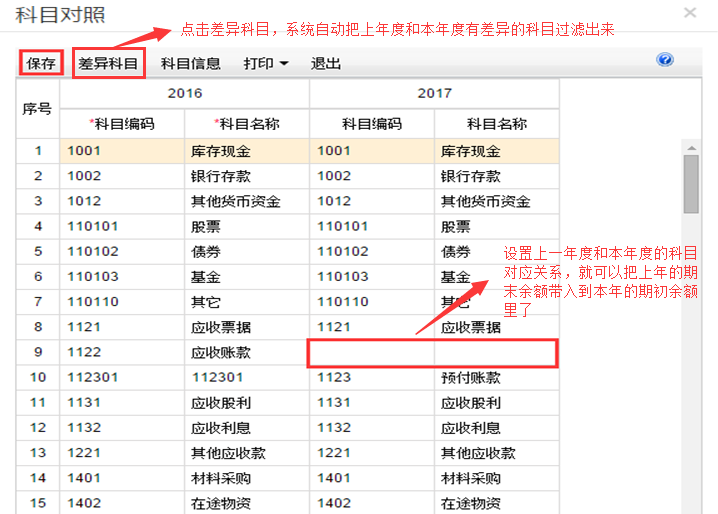Select row number 15 in the table
The height and width of the screenshot is (514, 718).
(37, 503)
